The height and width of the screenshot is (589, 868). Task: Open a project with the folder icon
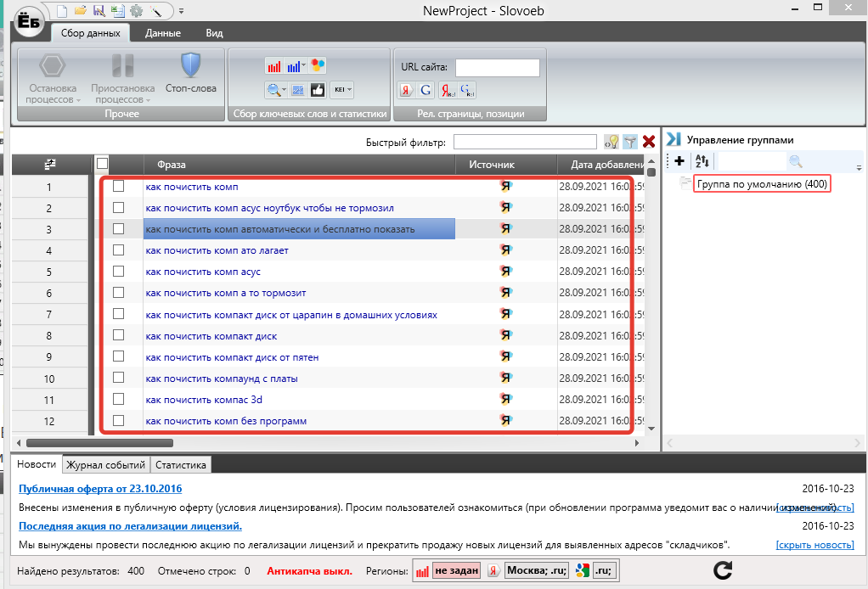[81, 11]
